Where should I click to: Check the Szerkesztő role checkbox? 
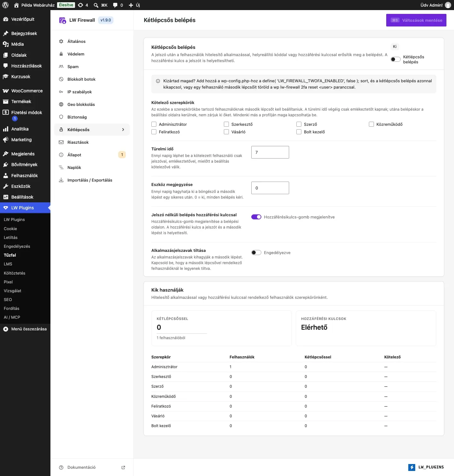226,124
